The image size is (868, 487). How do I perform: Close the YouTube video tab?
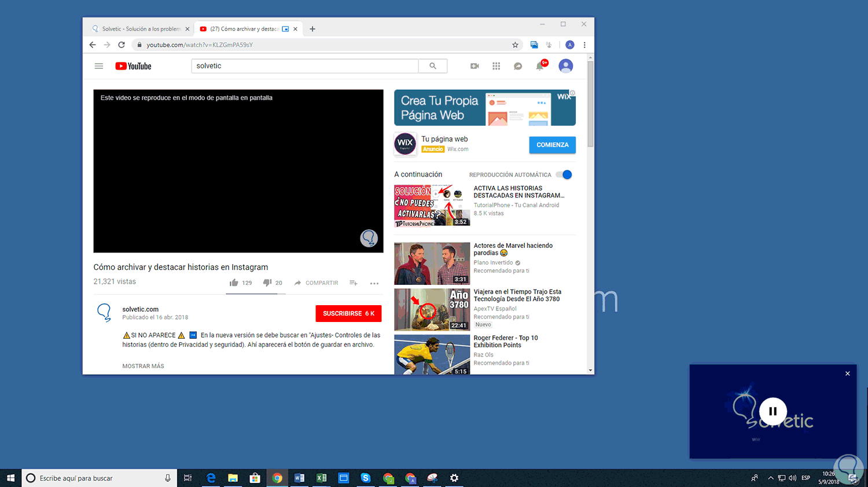(x=296, y=29)
